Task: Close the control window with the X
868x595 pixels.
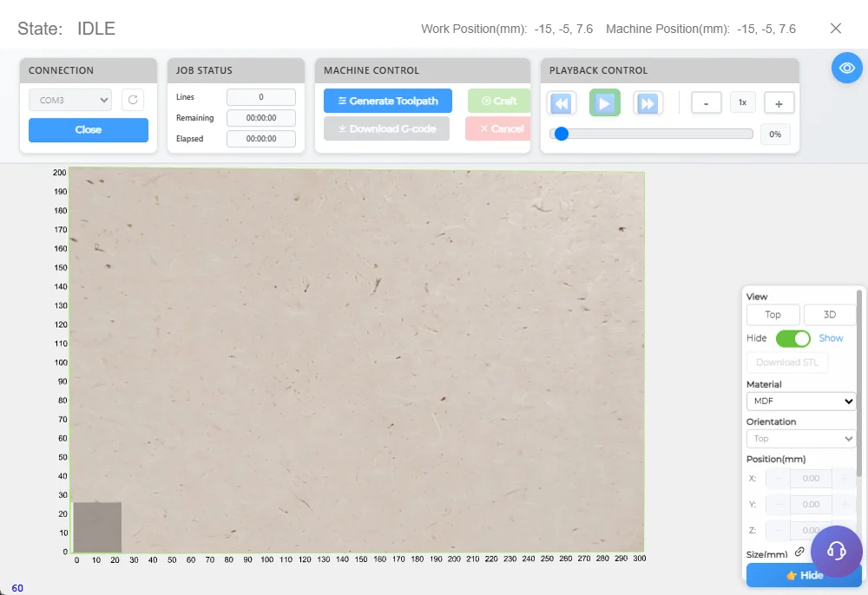Action: click(836, 29)
